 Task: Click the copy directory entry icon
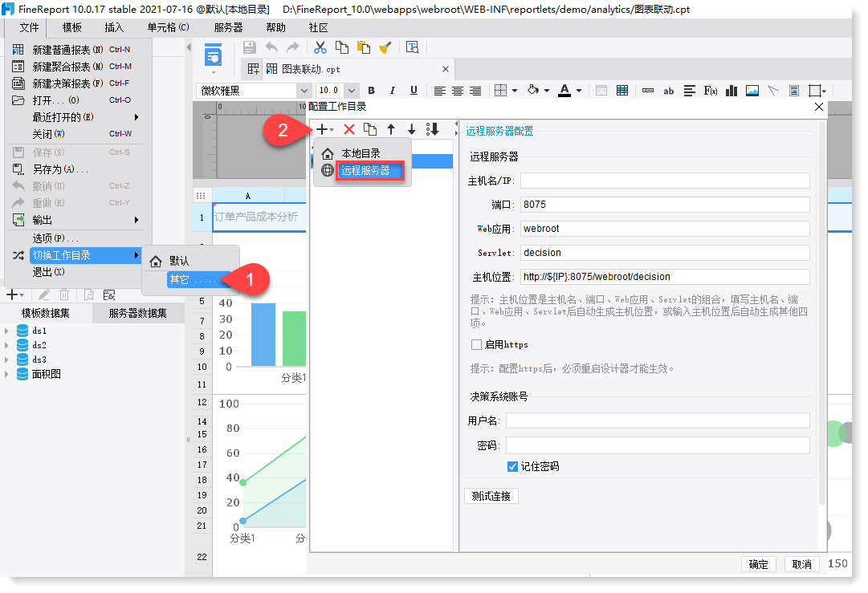coord(370,129)
